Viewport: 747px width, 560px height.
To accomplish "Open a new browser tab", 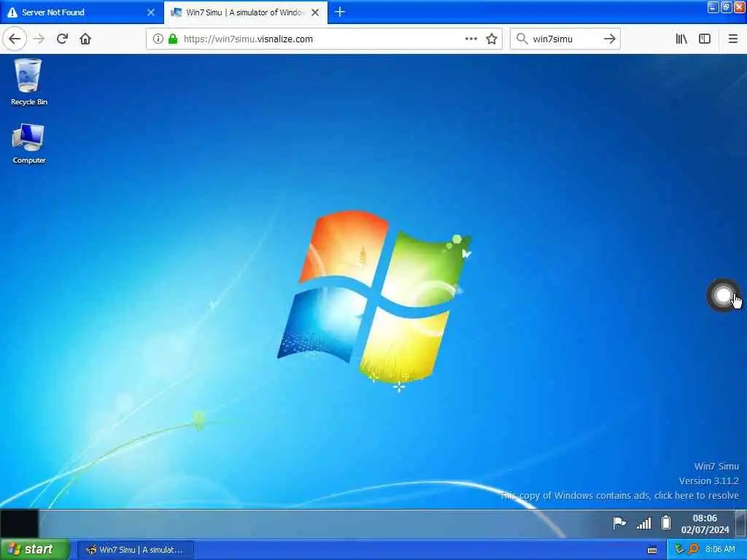I will click(x=340, y=12).
